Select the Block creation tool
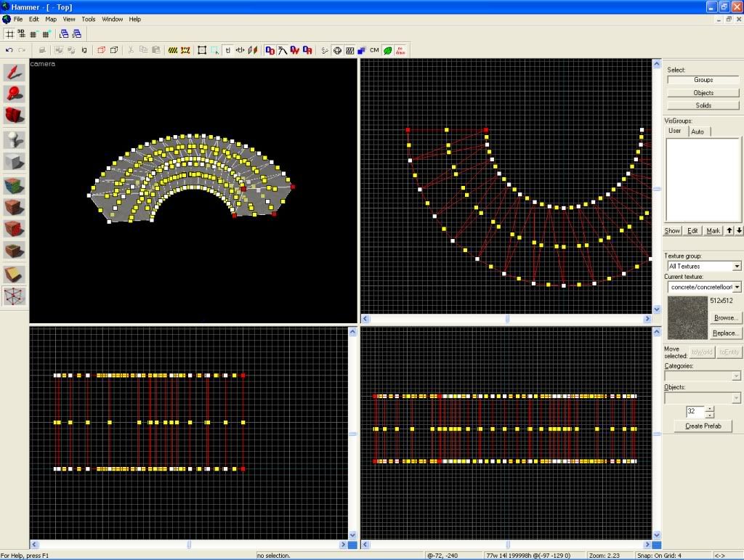Screen dimensions: 744x560 coord(15,161)
